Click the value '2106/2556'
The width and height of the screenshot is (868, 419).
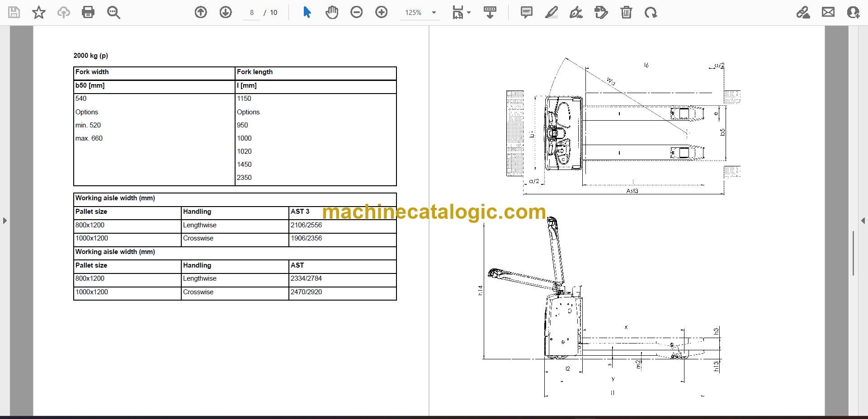[307, 225]
